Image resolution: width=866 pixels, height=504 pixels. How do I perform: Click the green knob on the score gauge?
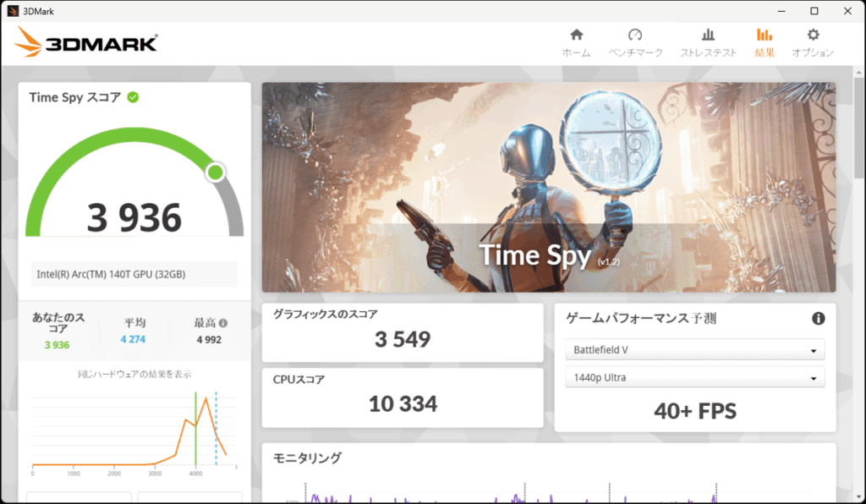[216, 173]
